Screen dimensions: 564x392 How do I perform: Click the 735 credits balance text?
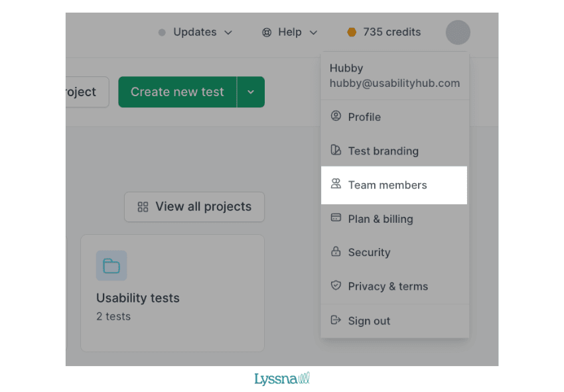point(391,32)
